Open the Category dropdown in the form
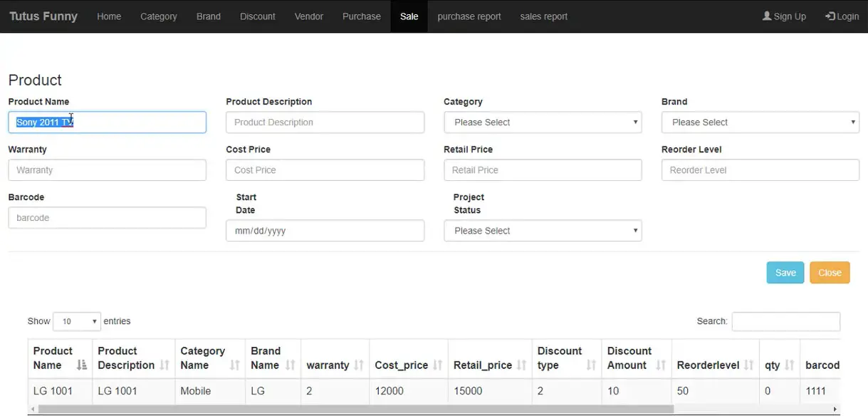Image resolution: width=868 pixels, height=416 pixels. coord(543,122)
